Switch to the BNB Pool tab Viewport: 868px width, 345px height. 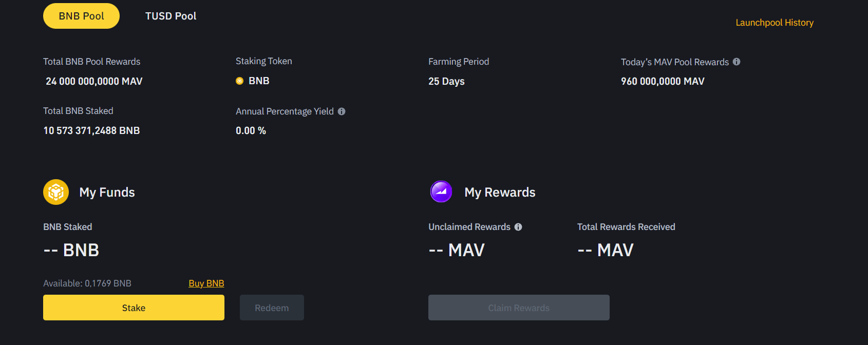click(81, 16)
